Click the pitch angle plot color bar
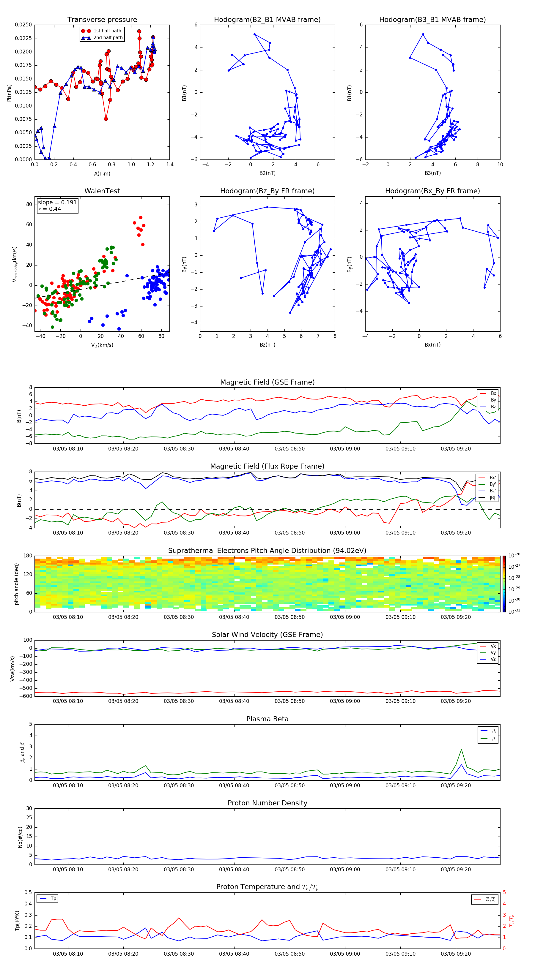Image resolution: width=535 pixels, height=980 pixels. point(504,584)
